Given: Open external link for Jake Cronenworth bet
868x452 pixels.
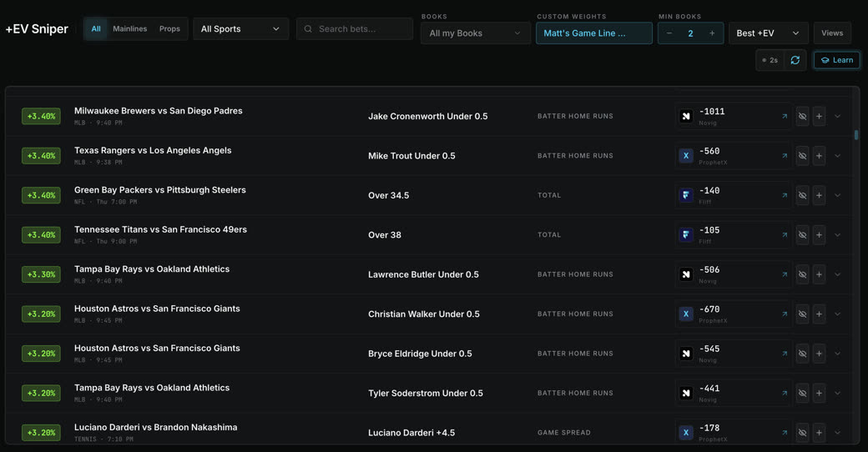Looking at the screenshot, I should click(785, 116).
